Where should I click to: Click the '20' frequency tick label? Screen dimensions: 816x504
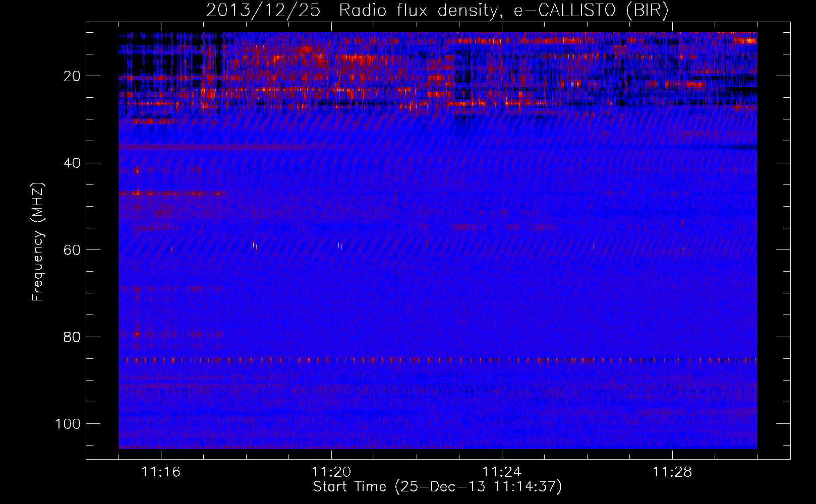point(72,76)
